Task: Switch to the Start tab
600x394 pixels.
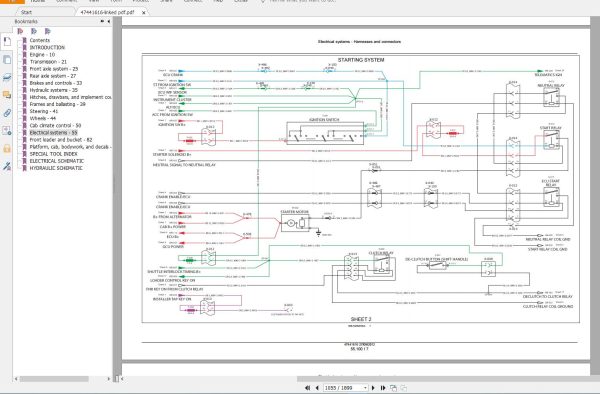Action: 26,12
